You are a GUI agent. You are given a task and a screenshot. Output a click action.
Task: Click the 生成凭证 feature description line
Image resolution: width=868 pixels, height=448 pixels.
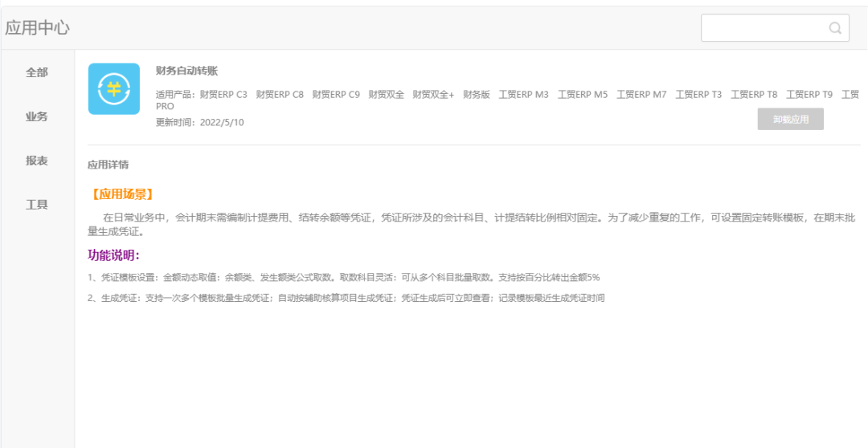[346, 298]
